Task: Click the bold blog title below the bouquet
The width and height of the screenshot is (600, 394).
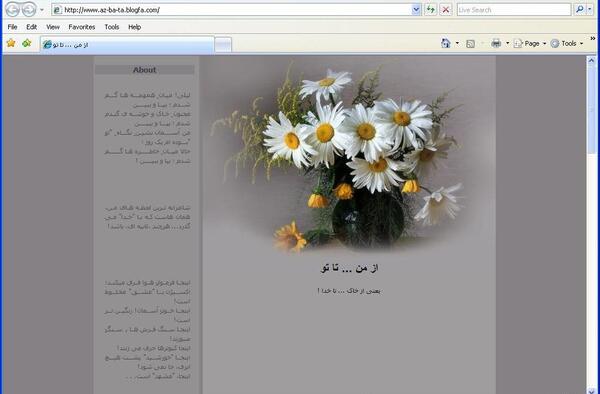Action: point(349,268)
